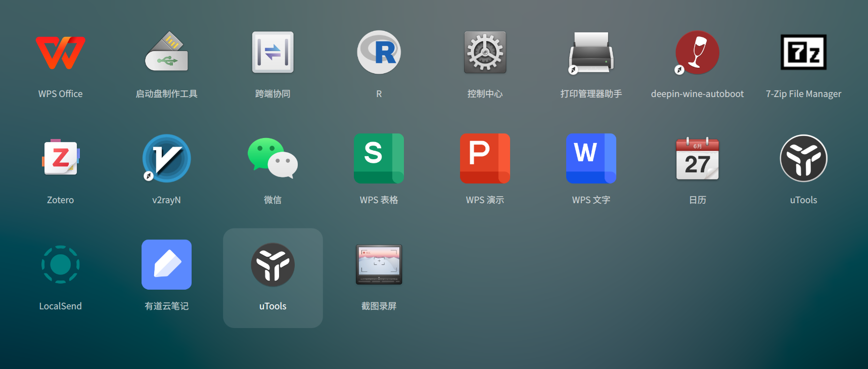Open the 控制中心 gear icon
This screenshot has height=369, width=868.
tap(485, 52)
